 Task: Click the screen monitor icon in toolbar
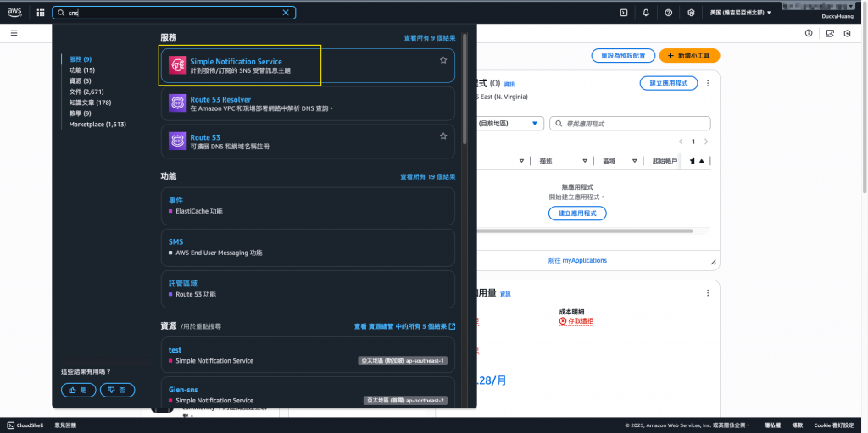click(x=830, y=33)
